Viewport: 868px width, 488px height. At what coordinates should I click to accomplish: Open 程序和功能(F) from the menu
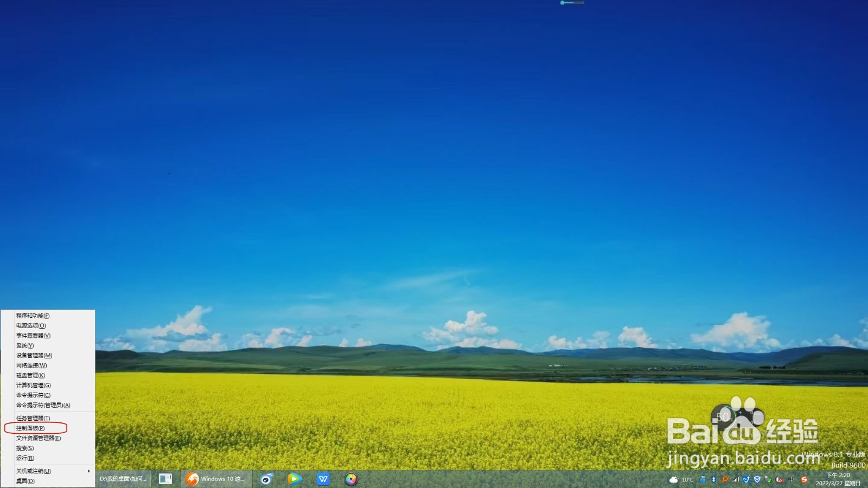48,316
